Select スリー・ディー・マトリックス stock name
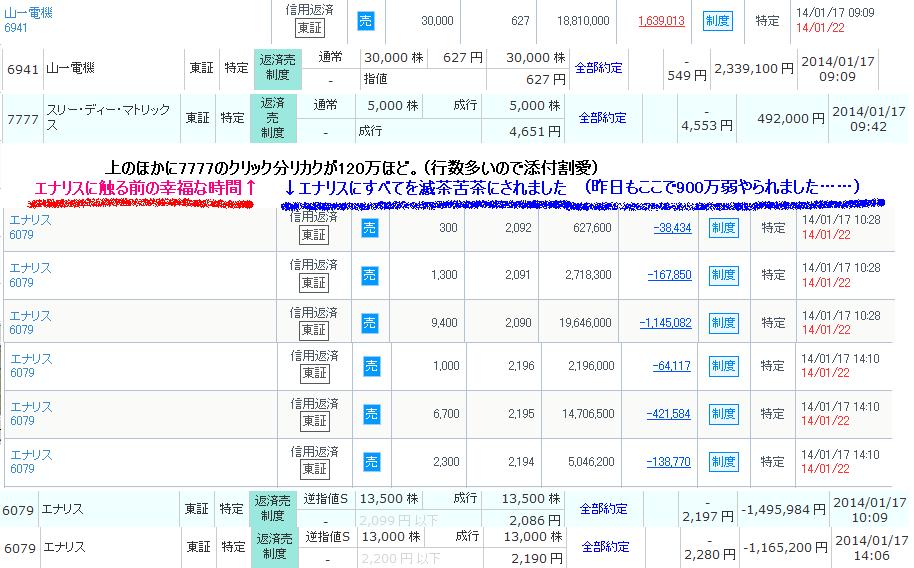 [108, 117]
